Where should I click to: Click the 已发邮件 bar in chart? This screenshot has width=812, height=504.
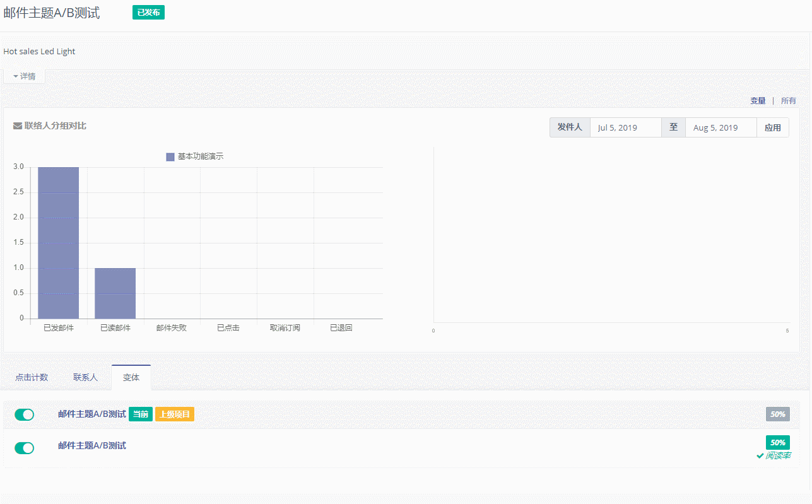point(58,243)
